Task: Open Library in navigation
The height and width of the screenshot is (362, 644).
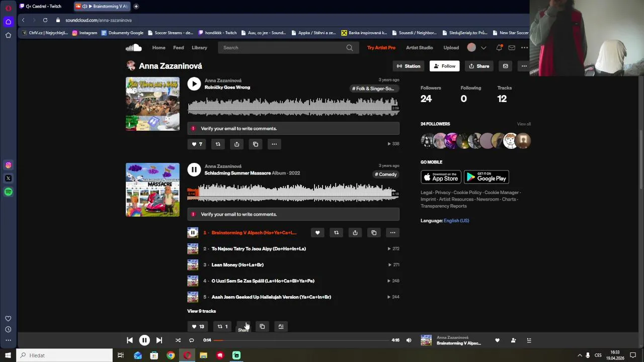Action: click(199, 48)
